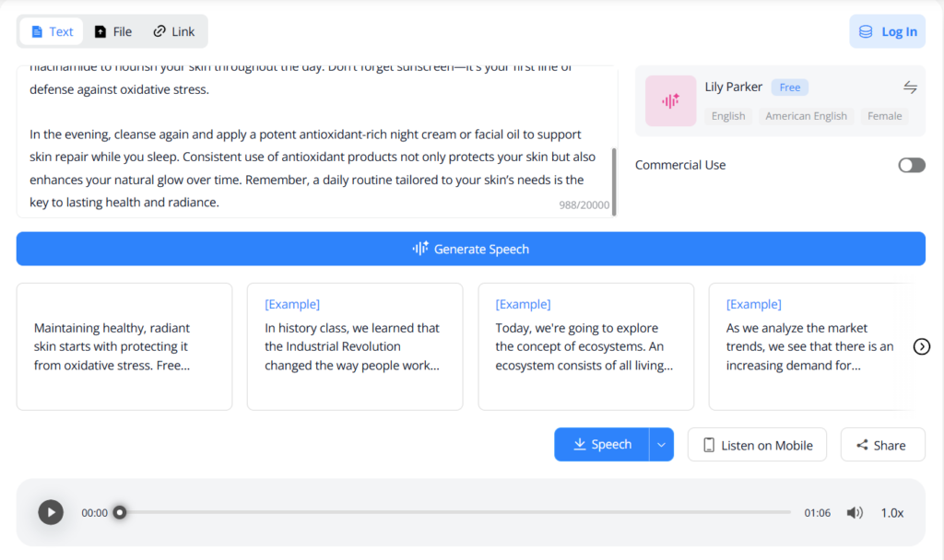Switch to the File tab
944x560 pixels.
click(x=112, y=30)
